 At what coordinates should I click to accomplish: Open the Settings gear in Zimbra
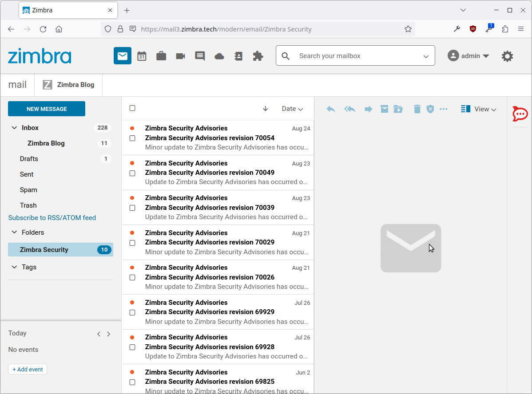click(x=507, y=56)
